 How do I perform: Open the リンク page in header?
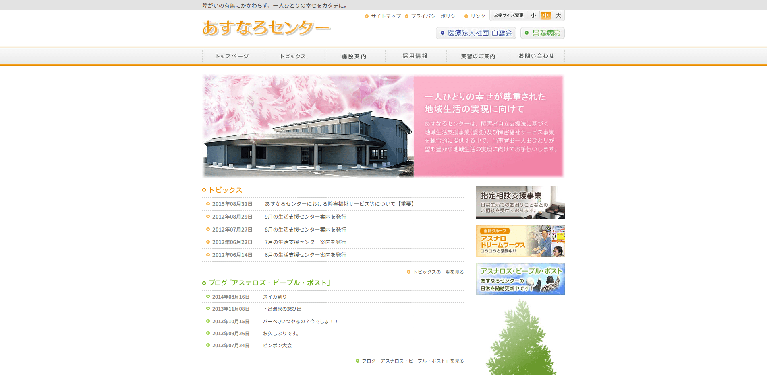click(x=477, y=16)
